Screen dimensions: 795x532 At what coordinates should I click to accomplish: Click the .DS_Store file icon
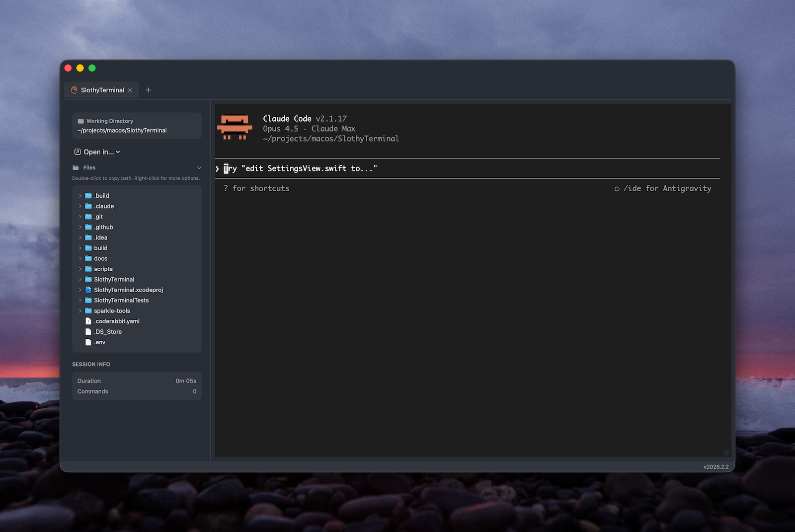coord(88,332)
